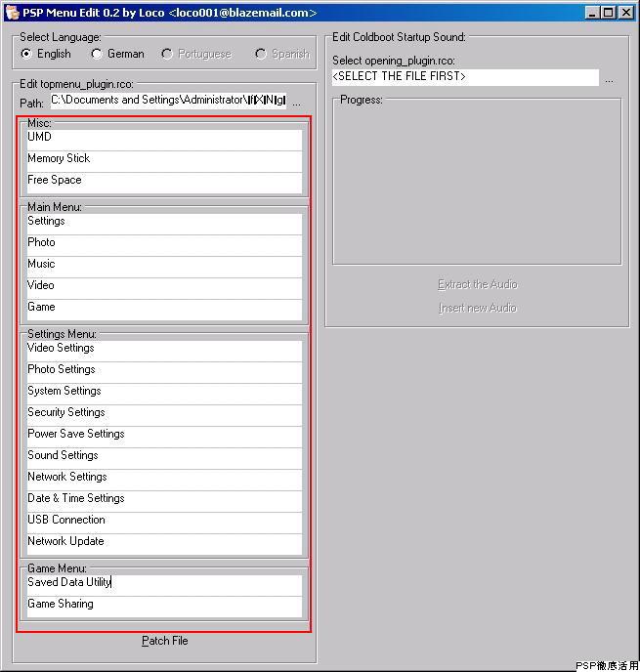The image size is (640, 672).
Task: Click the Free Space text field
Action: point(164,184)
